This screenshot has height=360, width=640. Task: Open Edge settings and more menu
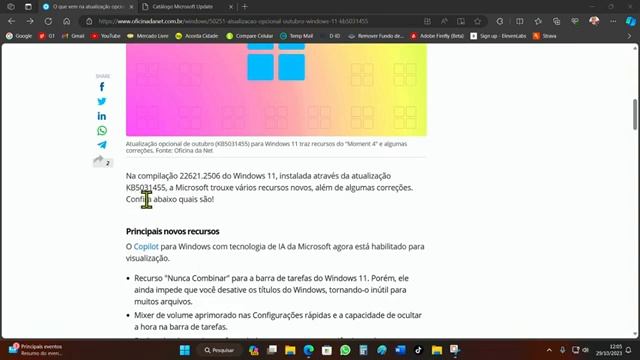[613, 21]
